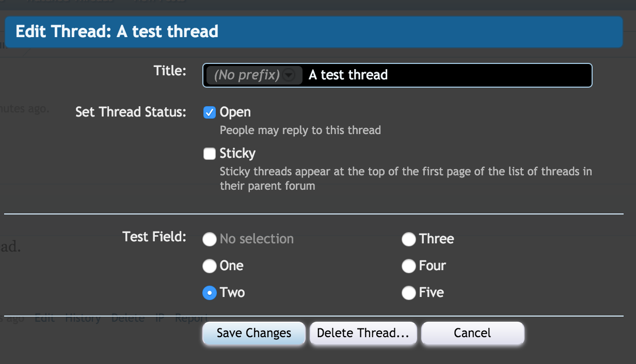Select the No selection radio option
This screenshot has width=636, height=364.
coord(209,239)
